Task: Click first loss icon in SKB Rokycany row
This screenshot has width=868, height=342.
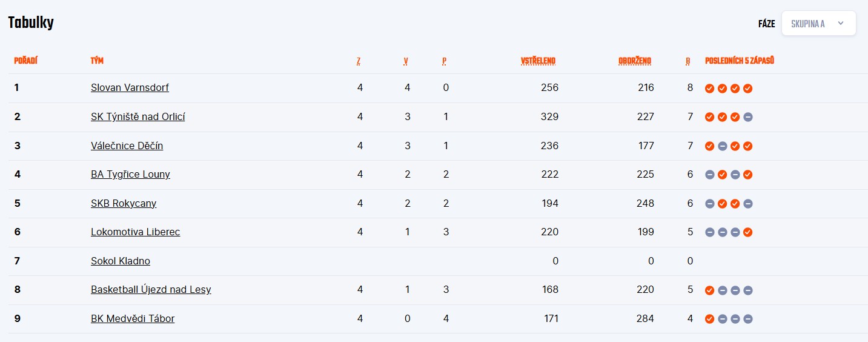Action: click(709, 204)
